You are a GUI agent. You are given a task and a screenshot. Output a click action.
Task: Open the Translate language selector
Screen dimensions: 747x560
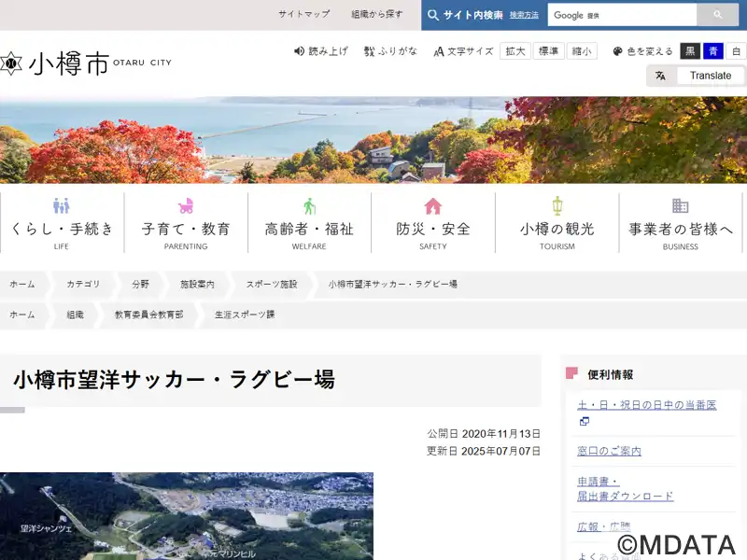[696, 76]
